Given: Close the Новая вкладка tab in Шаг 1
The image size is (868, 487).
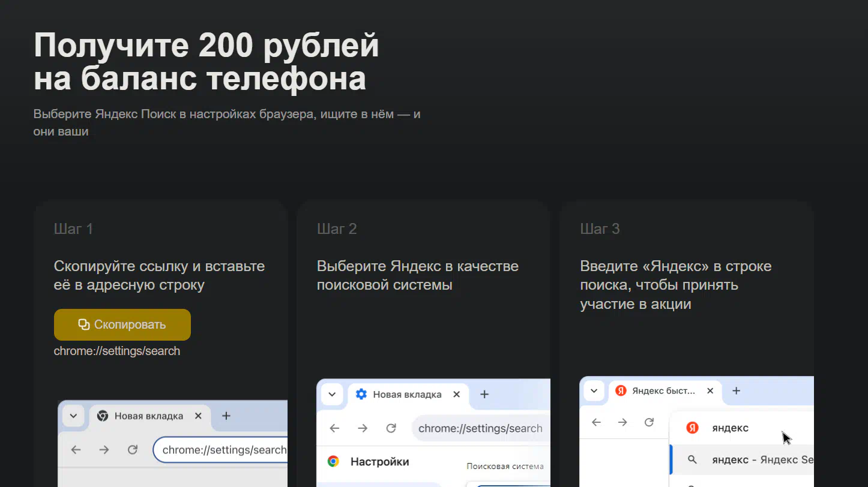Looking at the screenshot, I should pyautogui.click(x=199, y=416).
